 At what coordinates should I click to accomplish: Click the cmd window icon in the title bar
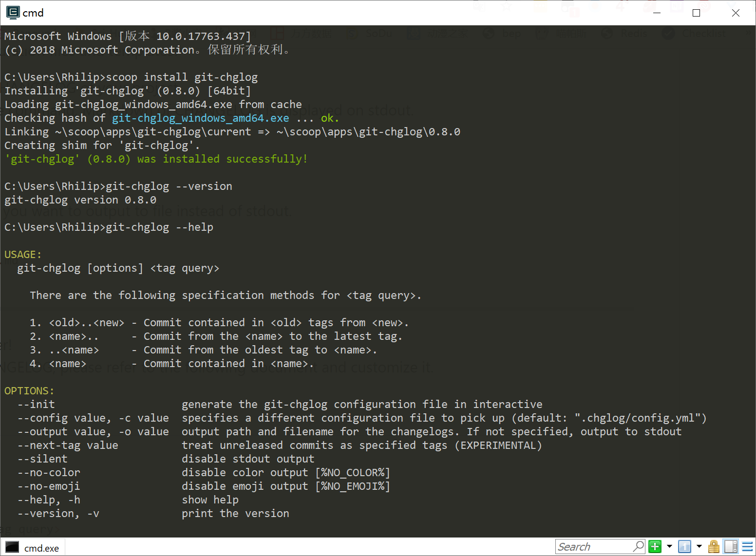coord(13,13)
